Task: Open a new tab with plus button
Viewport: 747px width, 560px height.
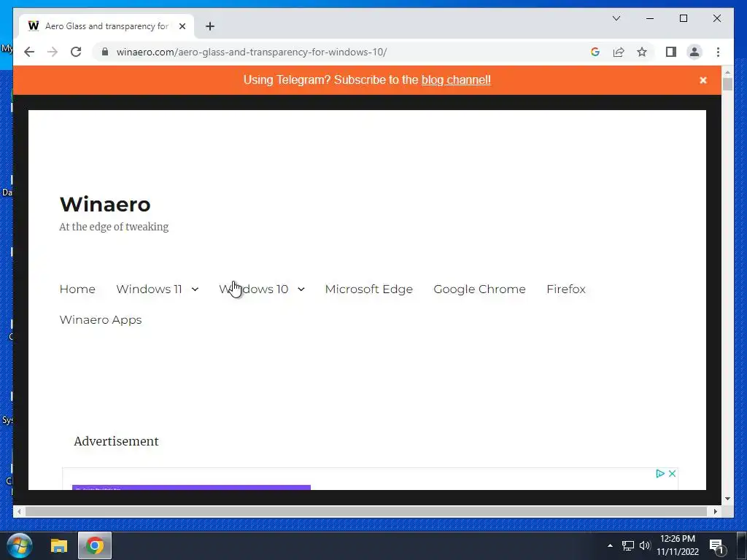Action: coord(210,26)
